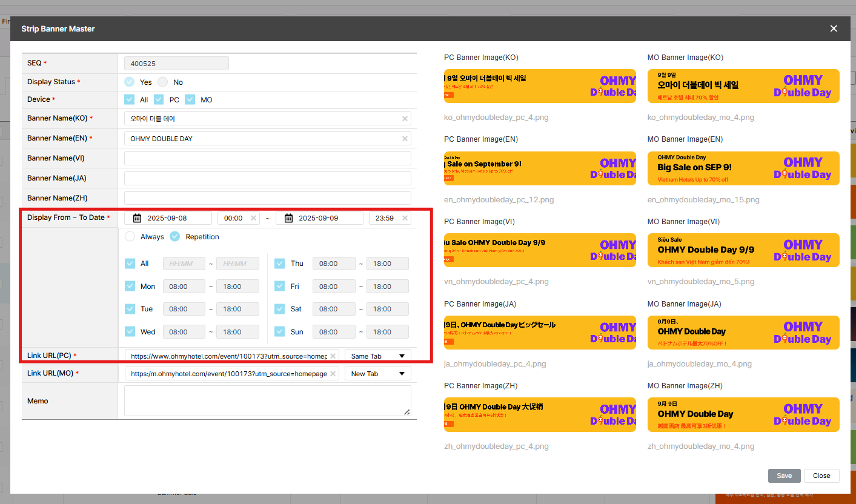Image resolution: width=856 pixels, height=504 pixels.
Task: Close the Strip Banner Master dialog
Action: (834, 28)
